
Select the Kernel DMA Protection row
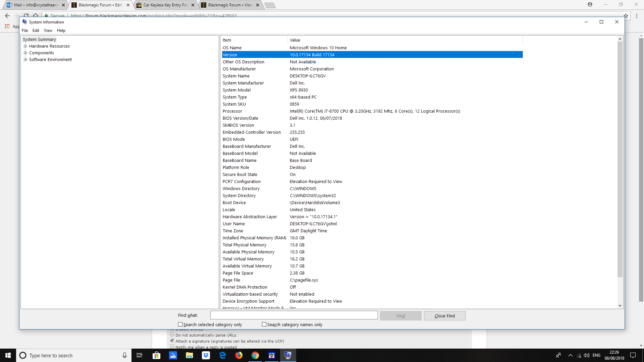pos(372,287)
